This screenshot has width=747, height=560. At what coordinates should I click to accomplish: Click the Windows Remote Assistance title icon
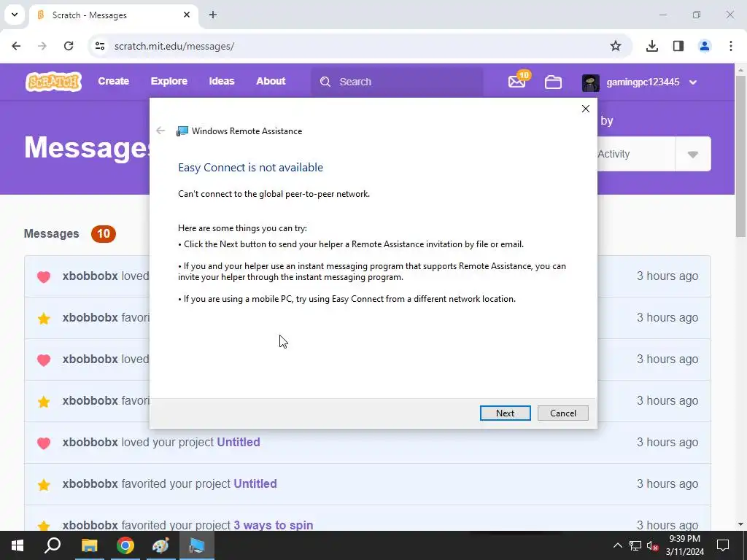[182, 131]
